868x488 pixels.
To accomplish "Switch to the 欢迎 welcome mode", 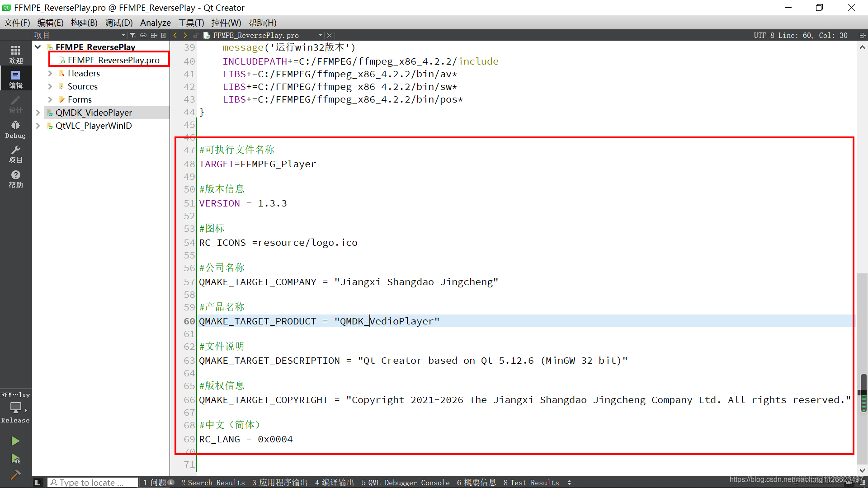I will coord(15,55).
